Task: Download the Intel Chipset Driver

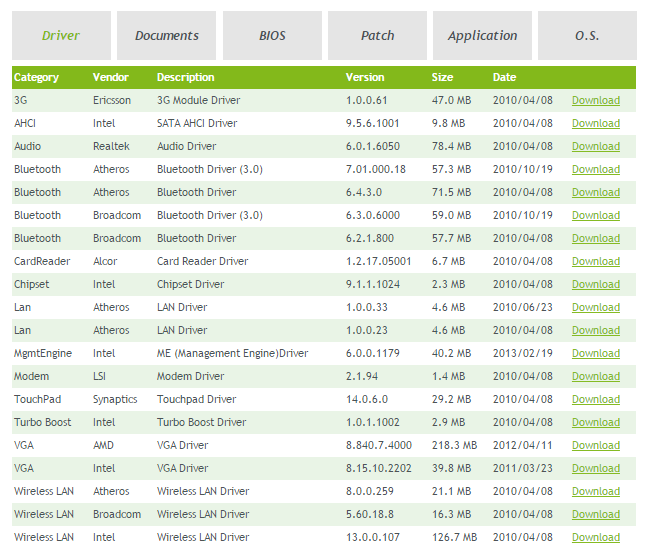Action: [596, 284]
